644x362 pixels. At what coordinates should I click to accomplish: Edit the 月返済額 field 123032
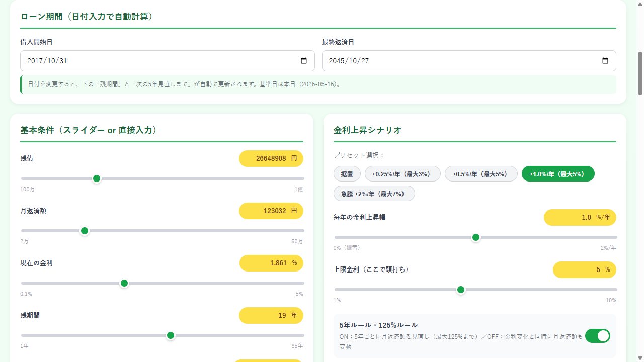271,211
